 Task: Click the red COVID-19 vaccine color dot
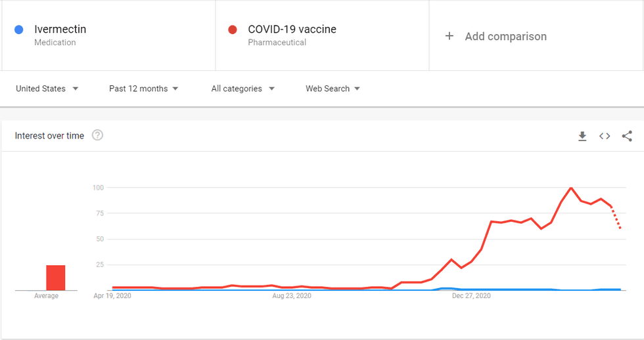233,30
